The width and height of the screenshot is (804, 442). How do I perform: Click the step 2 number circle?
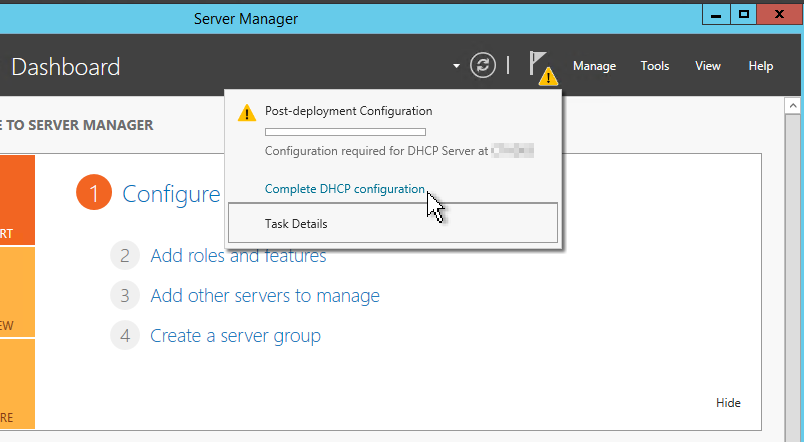[x=125, y=255]
